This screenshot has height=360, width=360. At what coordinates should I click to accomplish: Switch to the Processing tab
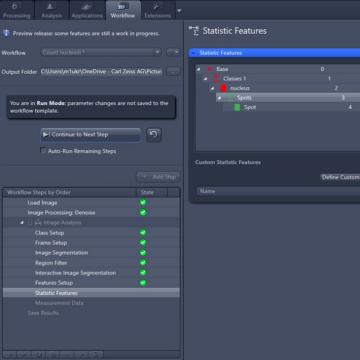[17, 10]
